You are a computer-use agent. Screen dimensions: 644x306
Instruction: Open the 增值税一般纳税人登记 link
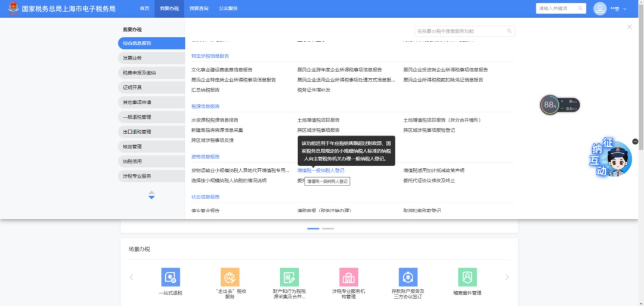[321, 171]
